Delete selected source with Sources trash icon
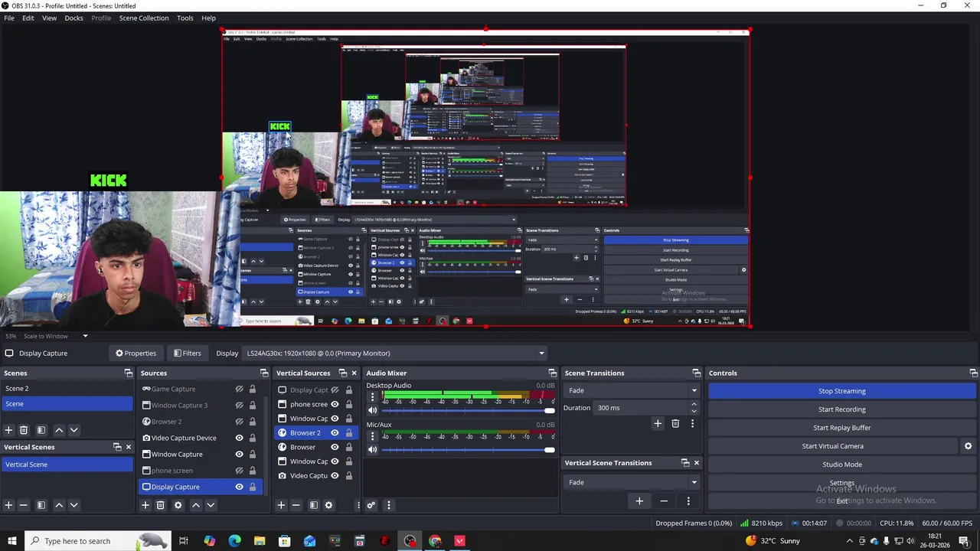This screenshot has height=551, width=980. point(160,505)
